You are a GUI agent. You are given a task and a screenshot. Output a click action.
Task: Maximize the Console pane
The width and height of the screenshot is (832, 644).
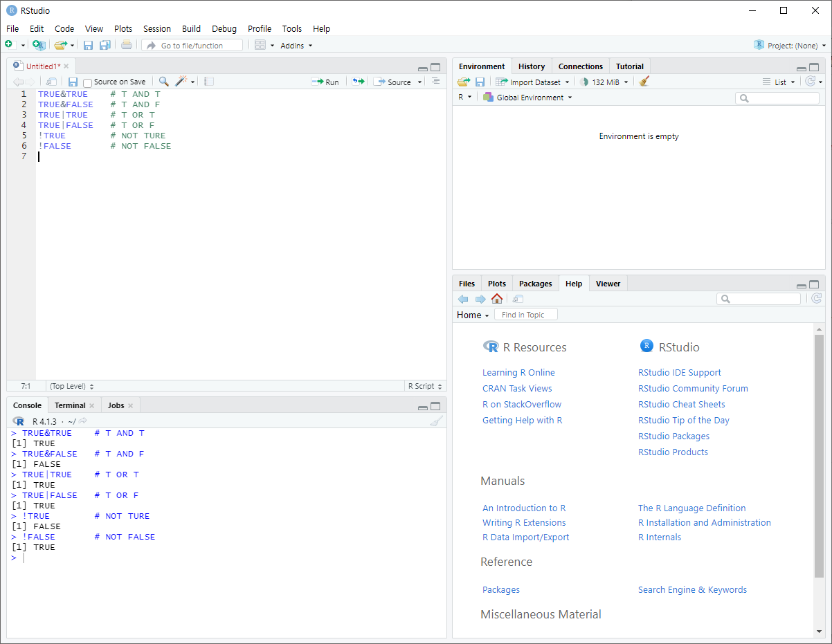(435, 406)
